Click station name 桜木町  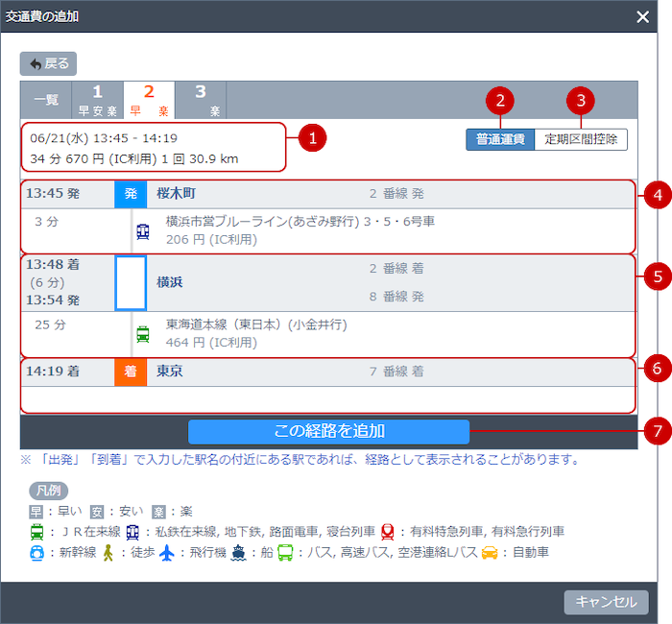176,194
